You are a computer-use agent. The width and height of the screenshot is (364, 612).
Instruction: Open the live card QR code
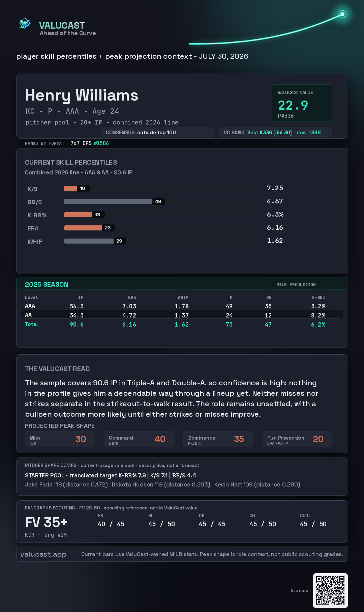point(330,590)
